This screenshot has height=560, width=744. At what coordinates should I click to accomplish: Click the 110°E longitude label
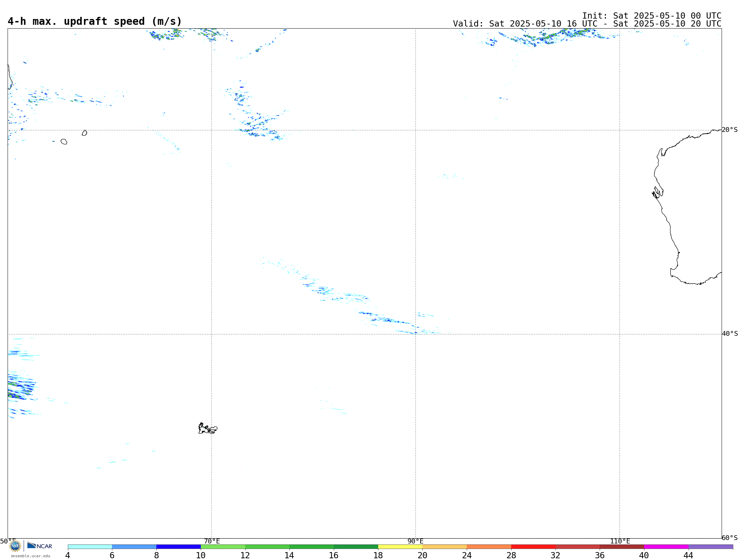[620, 541]
